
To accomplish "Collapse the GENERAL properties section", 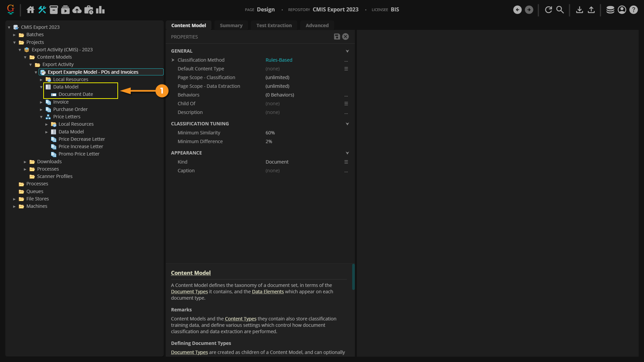I will (347, 51).
